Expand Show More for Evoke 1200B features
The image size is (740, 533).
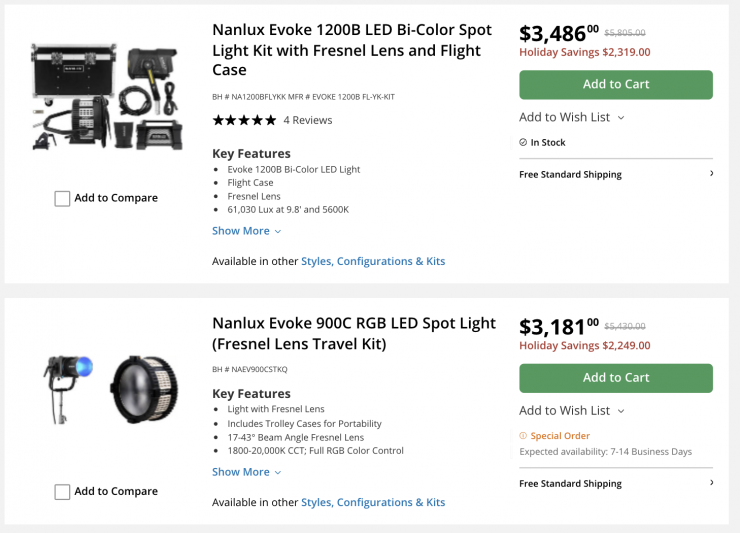246,231
